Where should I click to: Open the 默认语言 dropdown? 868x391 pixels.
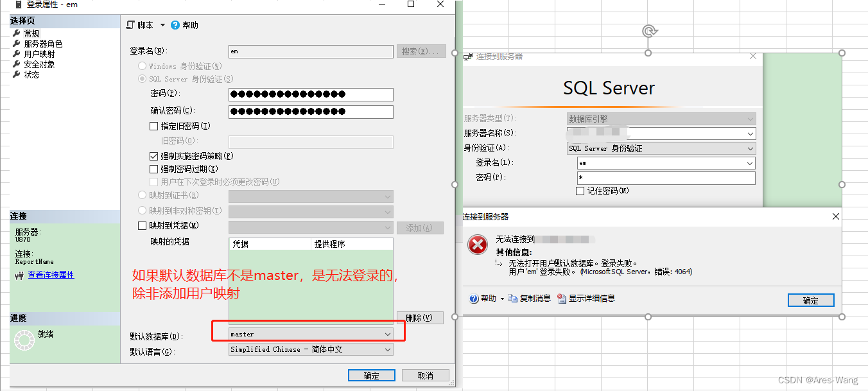[311, 349]
